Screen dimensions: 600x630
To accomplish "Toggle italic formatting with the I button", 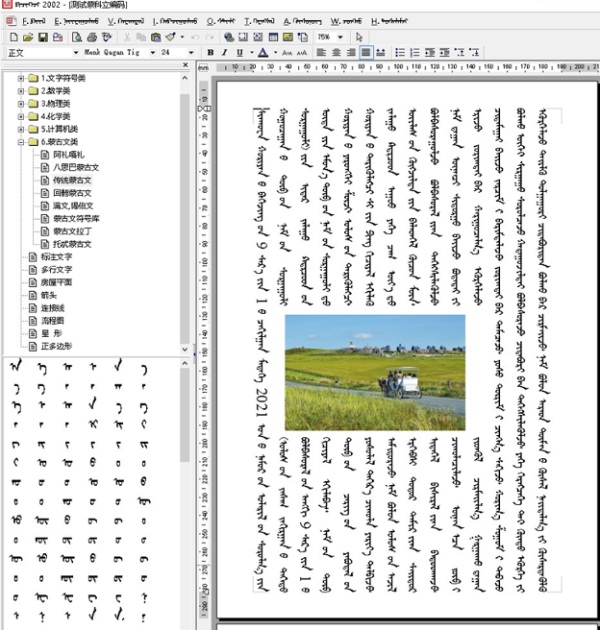I will click(225, 53).
